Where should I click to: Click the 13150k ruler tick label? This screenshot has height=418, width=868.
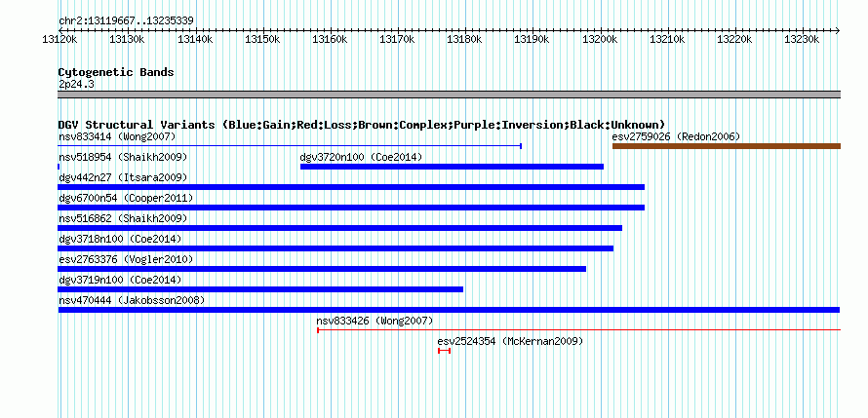[x=262, y=39]
